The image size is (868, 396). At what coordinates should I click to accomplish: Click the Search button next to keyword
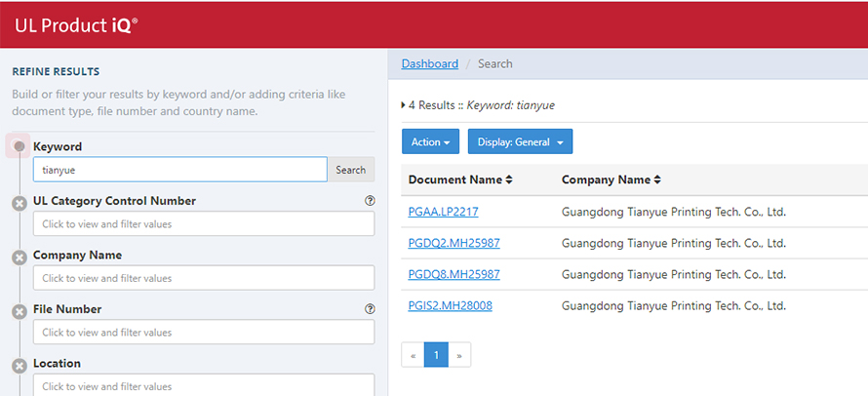[x=350, y=170]
